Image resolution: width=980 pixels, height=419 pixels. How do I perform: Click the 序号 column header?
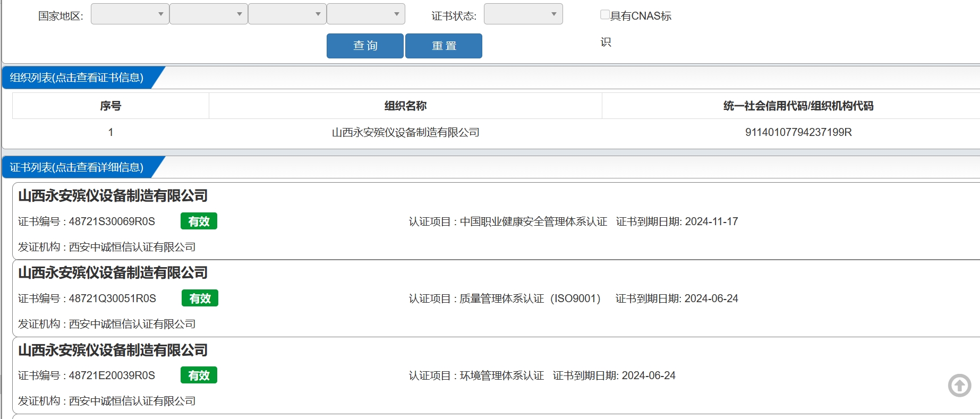[110, 106]
